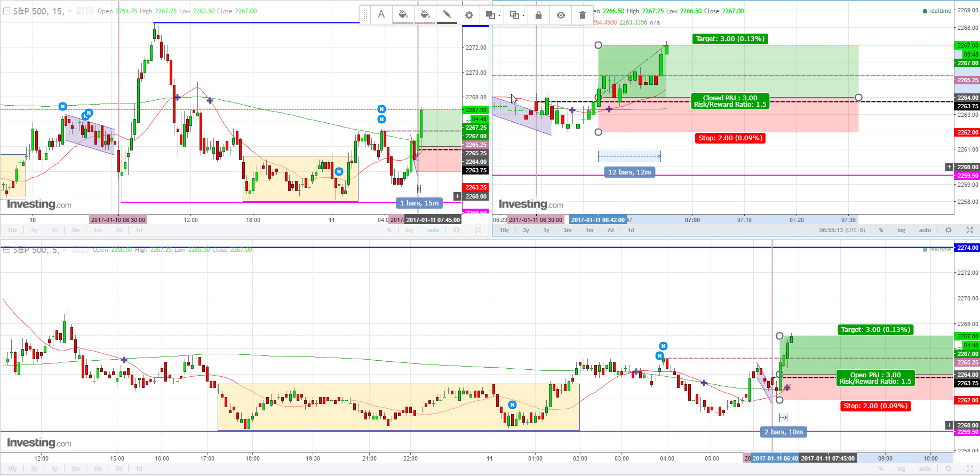Viewport: 980px width, 476px height.
Task: Lock the selected drawing with padlock icon
Action: pyautogui.click(x=538, y=15)
